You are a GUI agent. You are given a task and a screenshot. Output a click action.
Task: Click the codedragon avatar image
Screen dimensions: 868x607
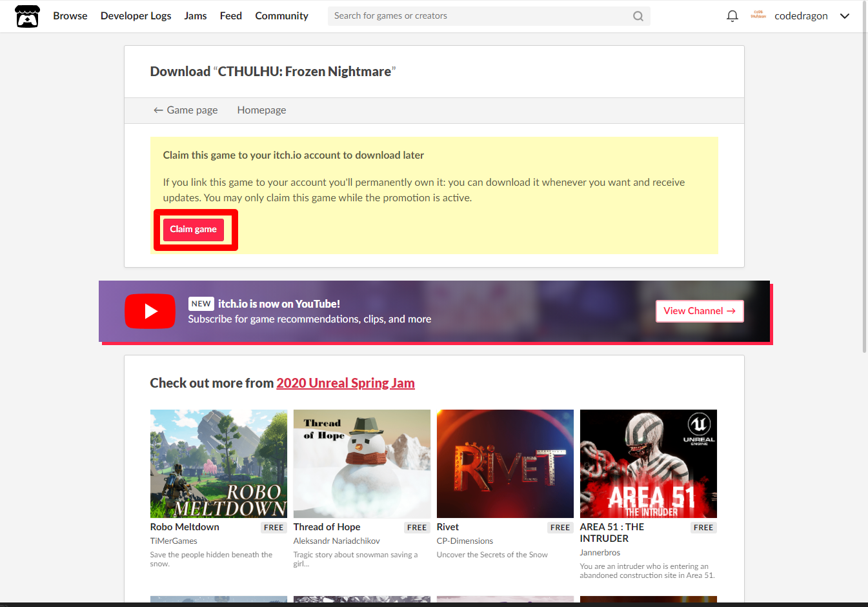tap(758, 15)
